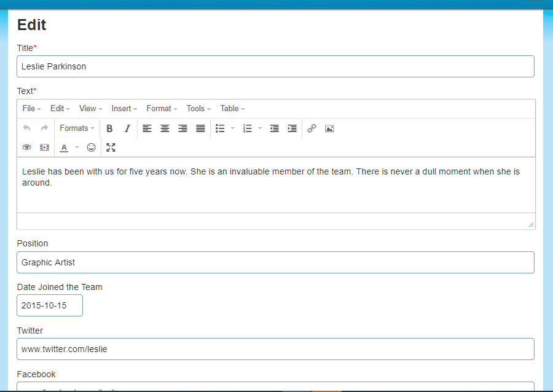This screenshot has height=392, width=553.
Task: Toggle bold formatting in the editor
Action: [109, 128]
